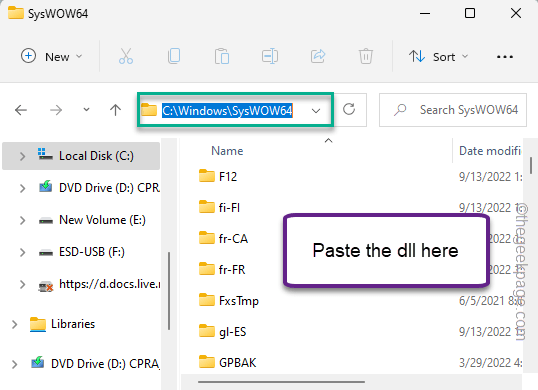The image size is (538, 390).
Task: Expand the bottom DVD Drive (D:) CPRA node
Action: pos(14,364)
